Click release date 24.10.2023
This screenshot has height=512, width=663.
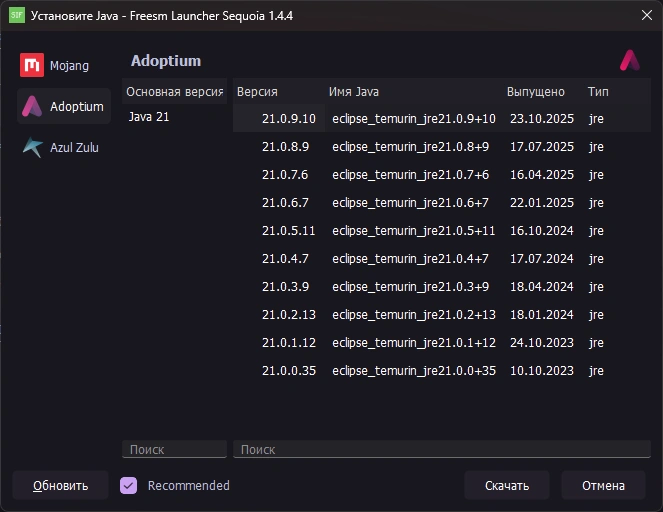pyautogui.click(x=542, y=342)
